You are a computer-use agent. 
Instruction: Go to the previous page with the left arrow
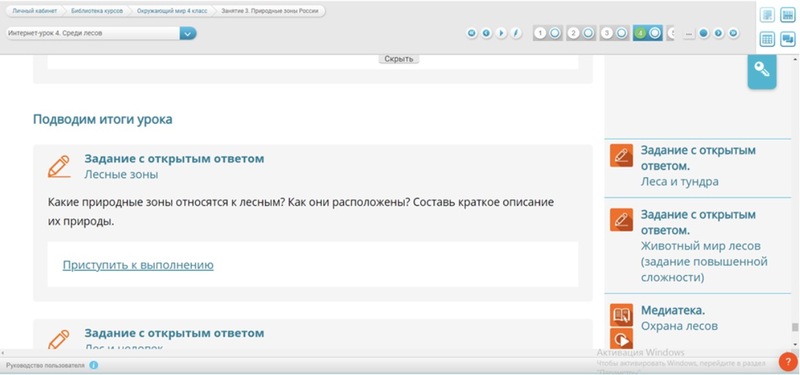point(486,33)
